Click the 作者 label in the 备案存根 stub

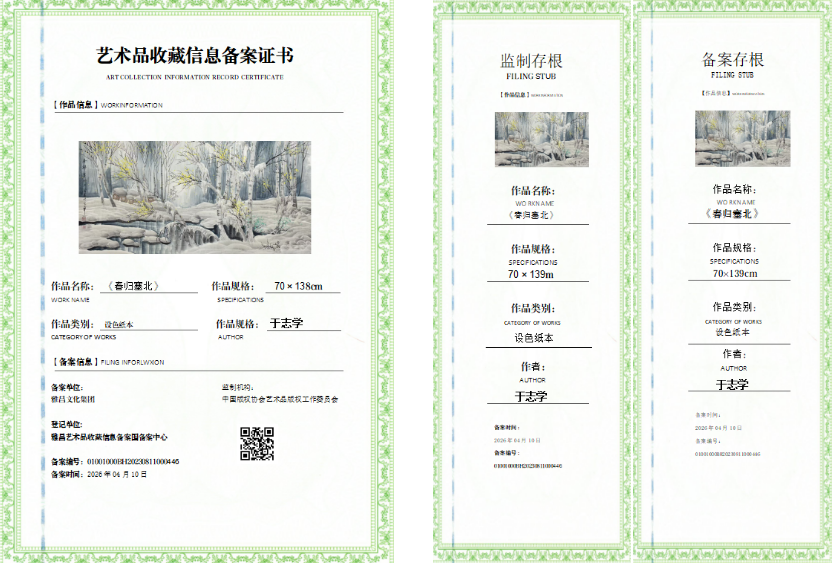pyautogui.click(x=734, y=354)
